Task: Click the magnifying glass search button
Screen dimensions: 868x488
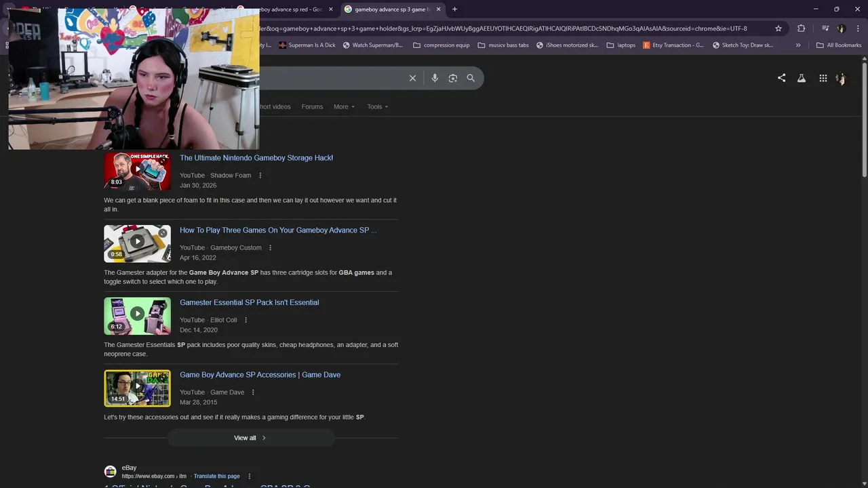Action: 471,78
